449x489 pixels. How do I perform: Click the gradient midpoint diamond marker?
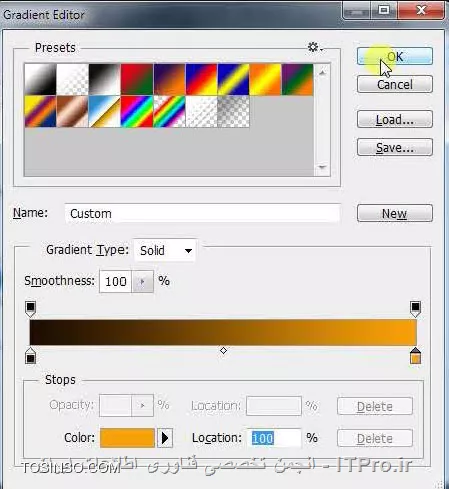tap(223, 350)
